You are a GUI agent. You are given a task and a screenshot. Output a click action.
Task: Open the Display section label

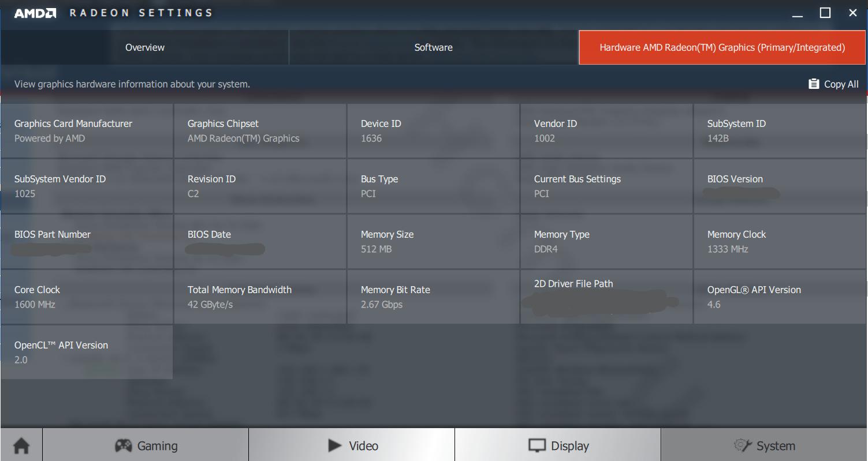coord(570,446)
